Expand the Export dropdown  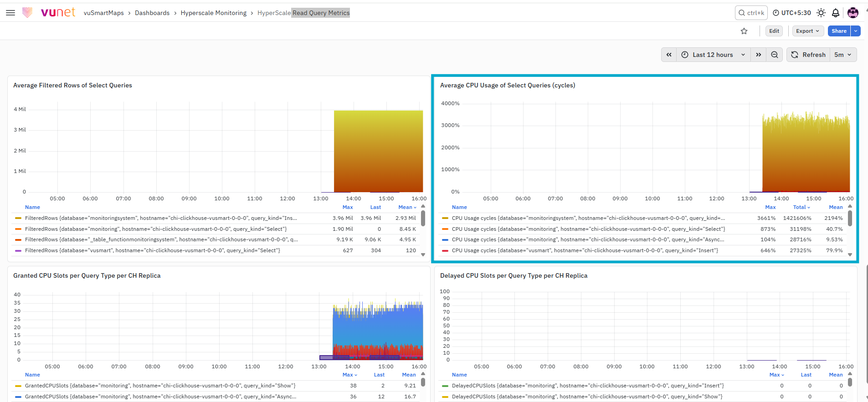[808, 31]
